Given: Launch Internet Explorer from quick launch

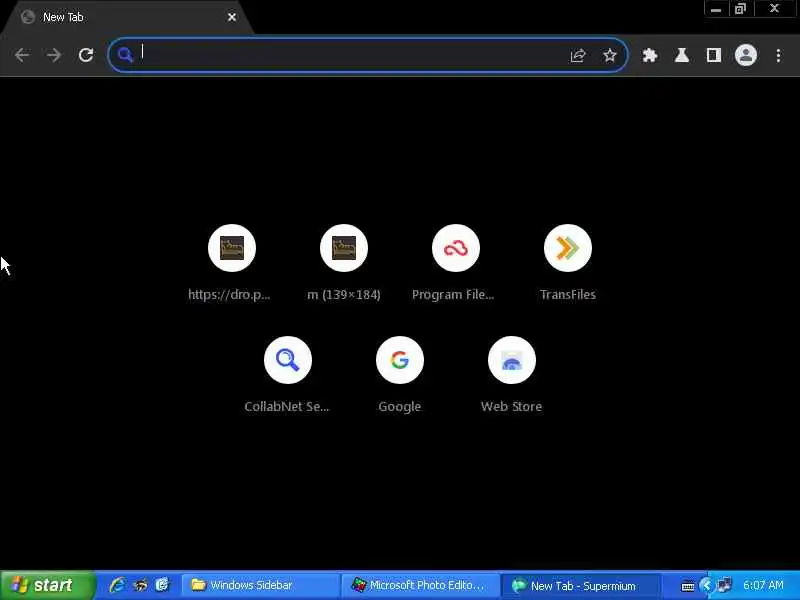Looking at the screenshot, I should [117, 585].
